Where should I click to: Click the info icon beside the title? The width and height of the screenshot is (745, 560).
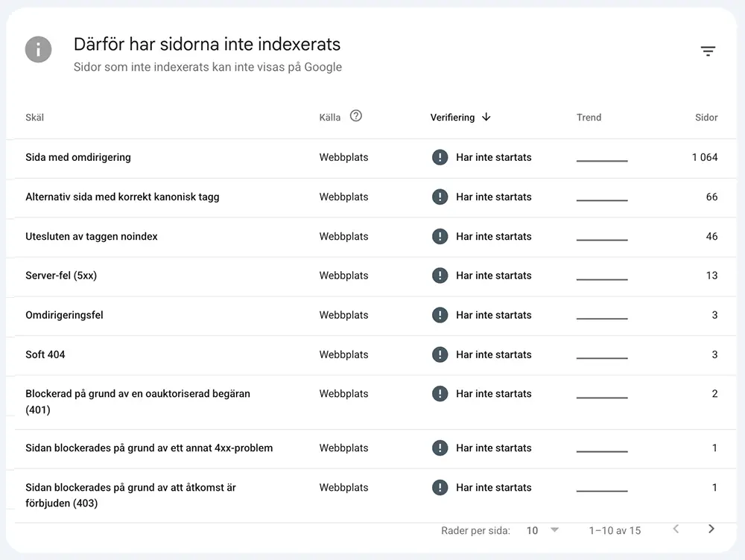click(39, 49)
